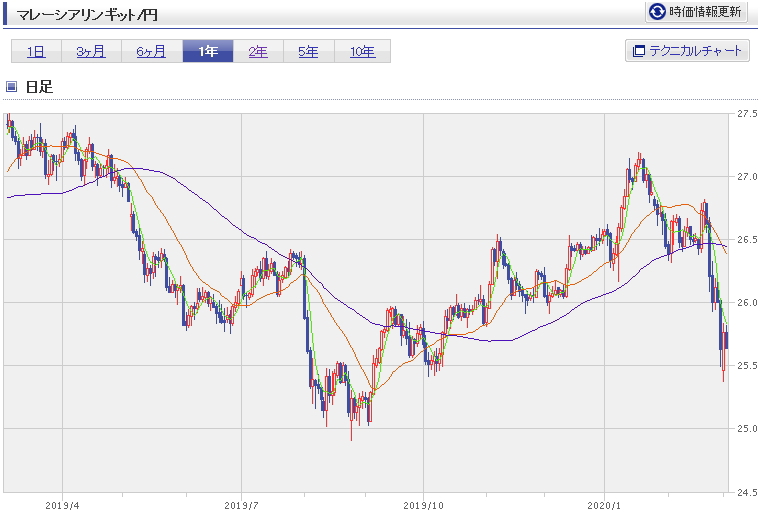Image resolution: width=761 pixels, height=516 pixels.
Task: Switch chart to 2年 range
Action: [x=258, y=51]
